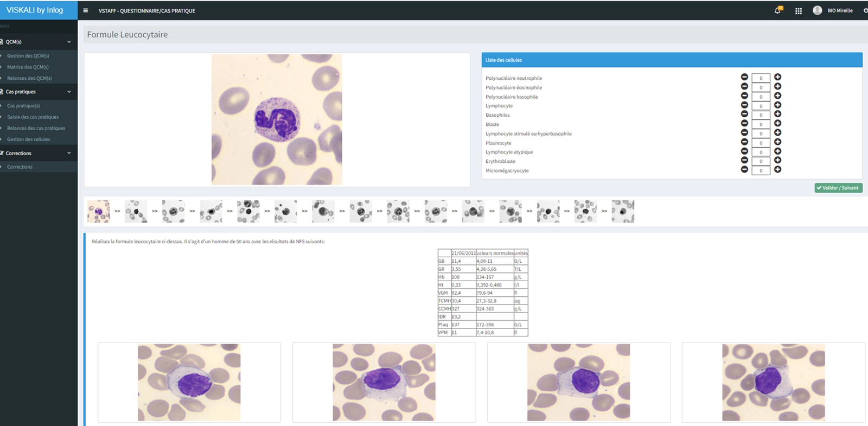Toggle the hamburger menu icon

tap(85, 10)
